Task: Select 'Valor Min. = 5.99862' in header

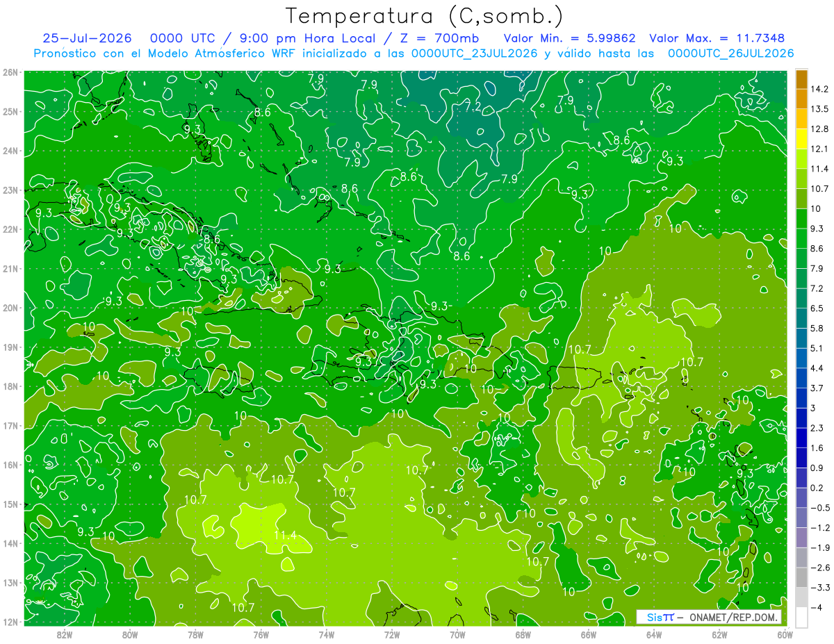Action: [x=569, y=38]
